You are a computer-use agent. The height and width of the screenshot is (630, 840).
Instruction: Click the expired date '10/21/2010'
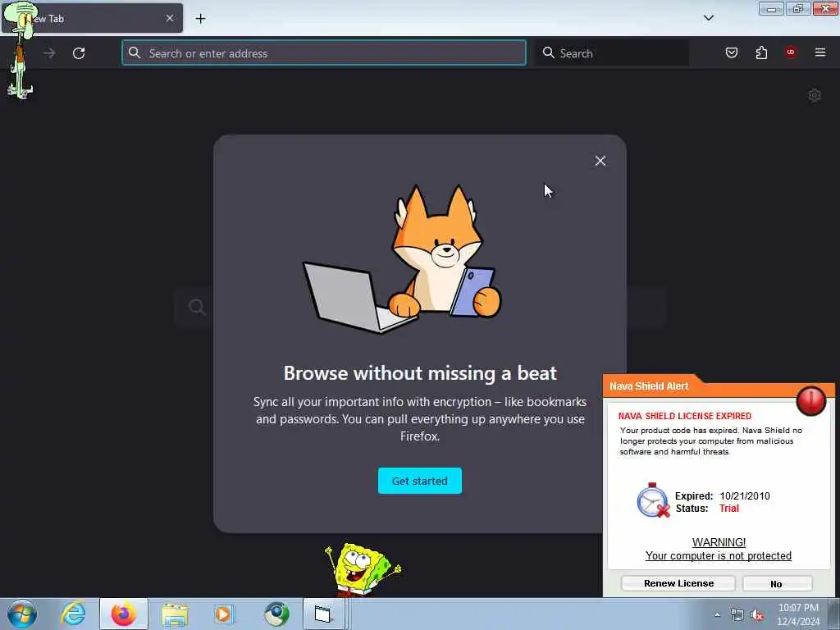click(x=744, y=496)
